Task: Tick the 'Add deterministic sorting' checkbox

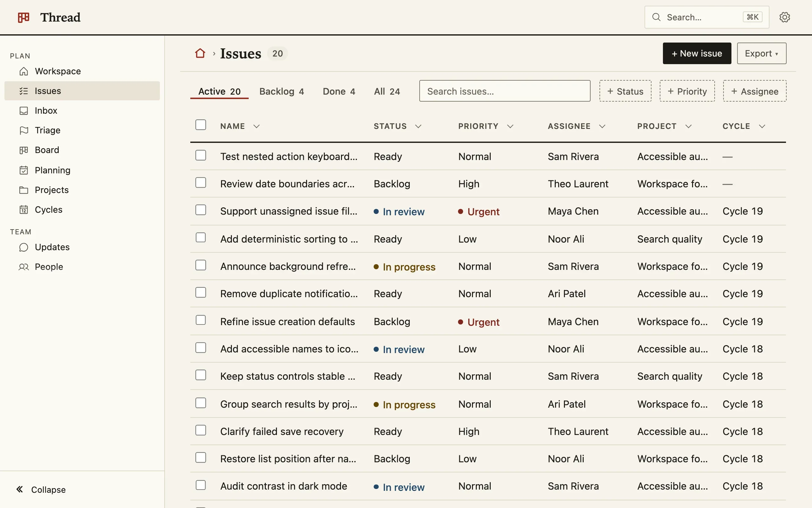Action: point(201,237)
